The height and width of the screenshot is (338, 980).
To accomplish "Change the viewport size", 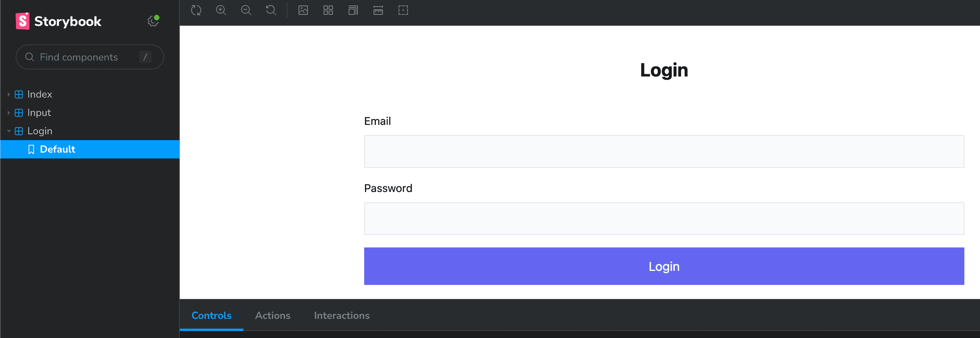I will tap(353, 10).
